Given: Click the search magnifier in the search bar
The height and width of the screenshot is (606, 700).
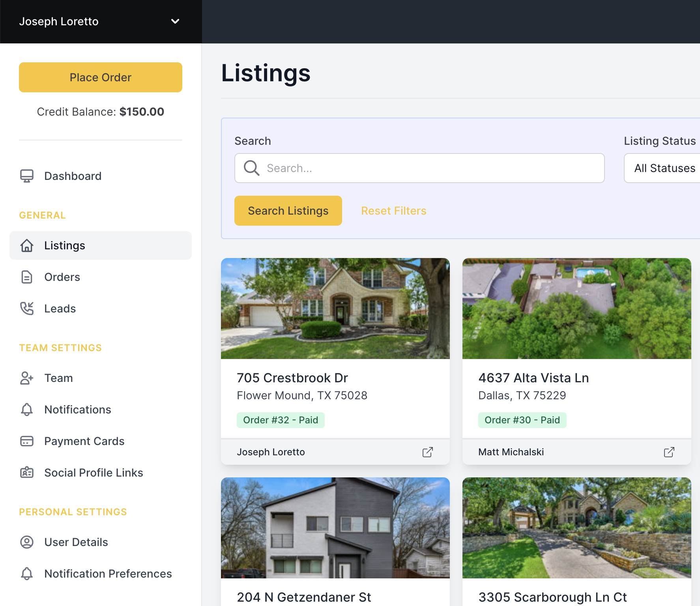Looking at the screenshot, I should [251, 168].
